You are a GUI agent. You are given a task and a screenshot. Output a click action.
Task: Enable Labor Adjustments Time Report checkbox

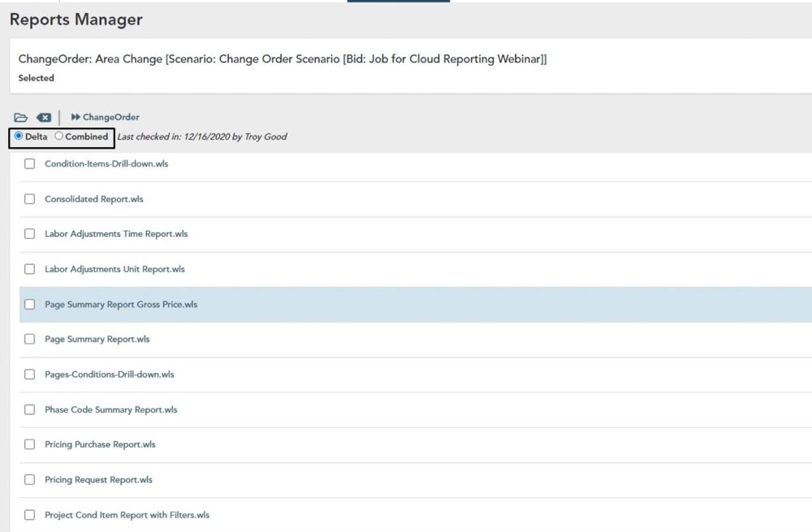pos(29,234)
